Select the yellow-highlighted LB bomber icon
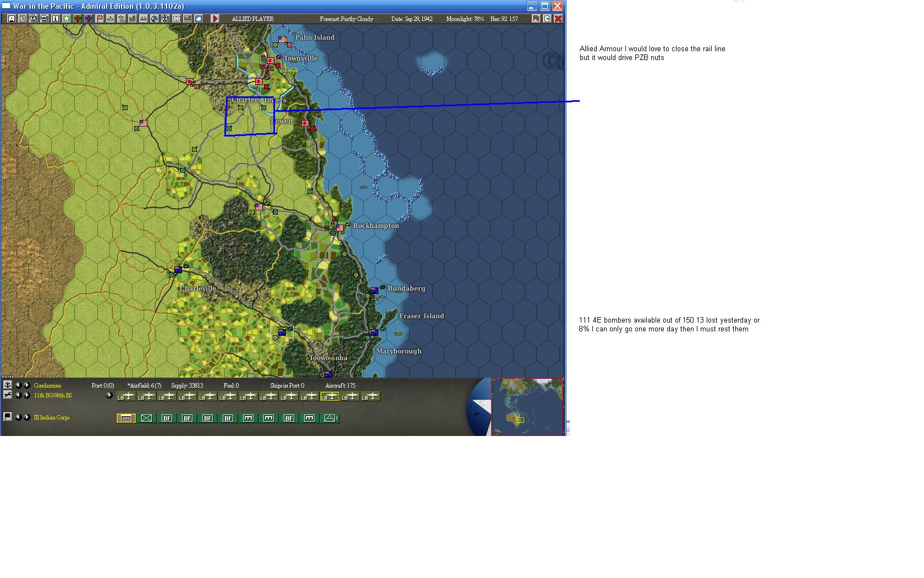Image resolution: width=924 pixels, height=578 pixels. pos(329,396)
